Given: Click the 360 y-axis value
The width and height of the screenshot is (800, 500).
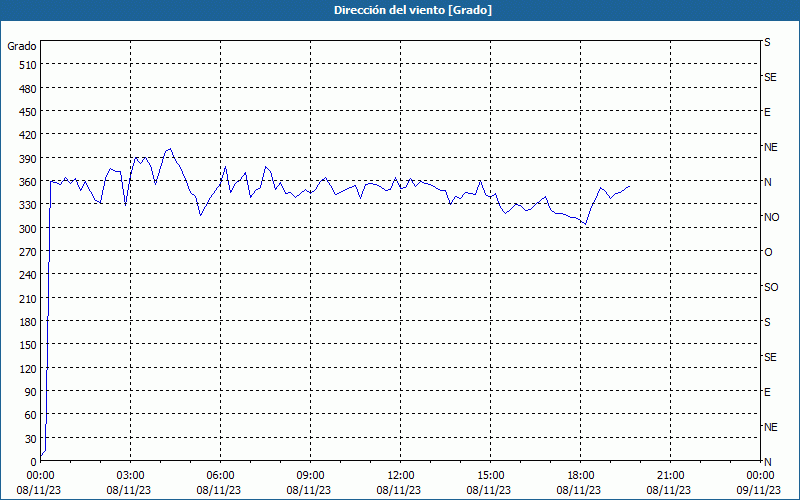Looking at the screenshot, I should 28,182.
